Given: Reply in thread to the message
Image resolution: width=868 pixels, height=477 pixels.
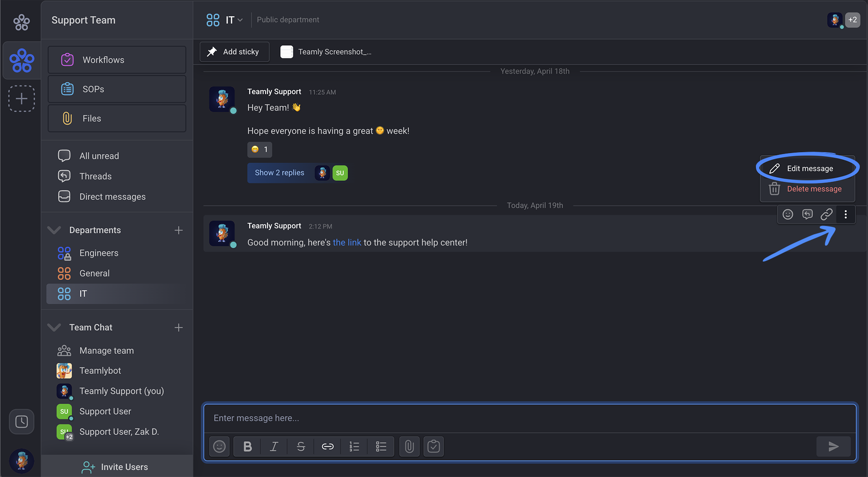Looking at the screenshot, I should (807, 215).
